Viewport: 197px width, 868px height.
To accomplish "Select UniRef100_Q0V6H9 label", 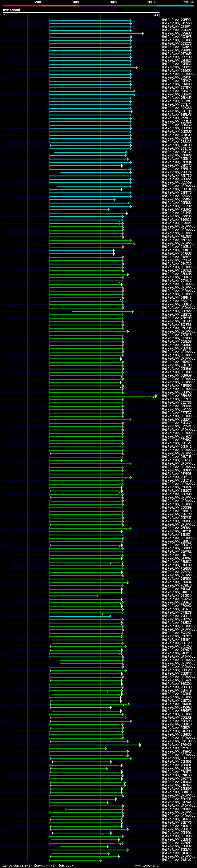I will pyautogui.click(x=177, y=843).
